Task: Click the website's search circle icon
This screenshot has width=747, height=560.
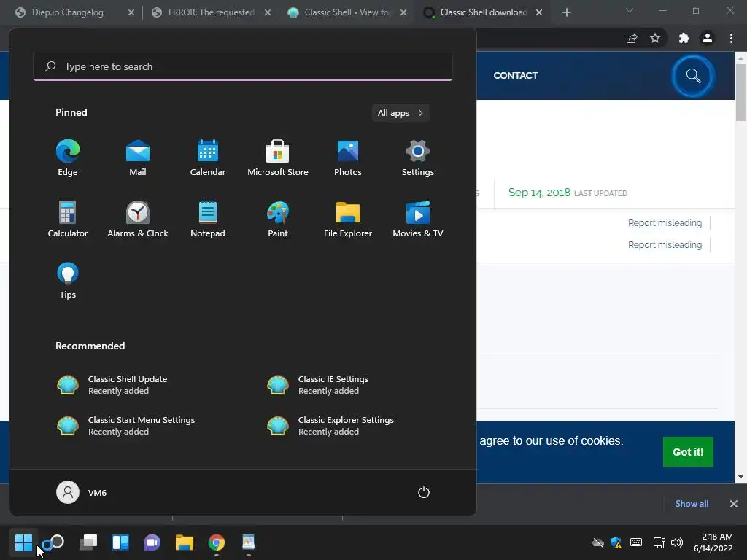Action: [x=693, y=76]
